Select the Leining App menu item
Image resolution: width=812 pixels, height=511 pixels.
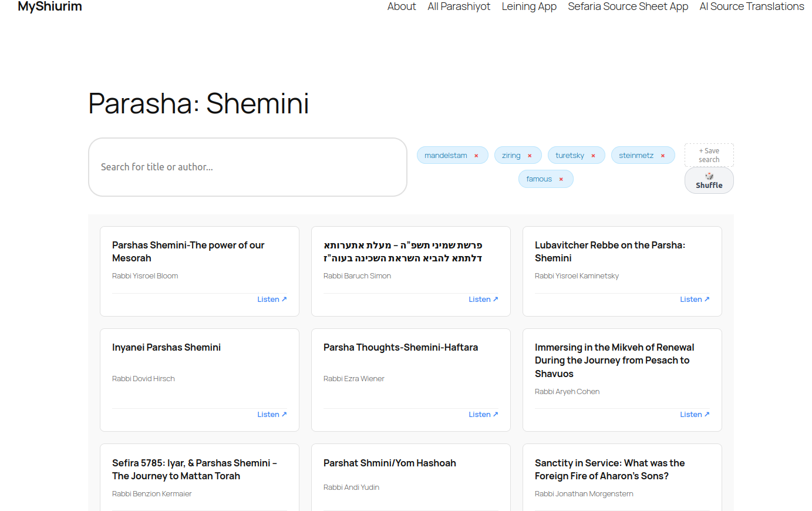point(529,6)
